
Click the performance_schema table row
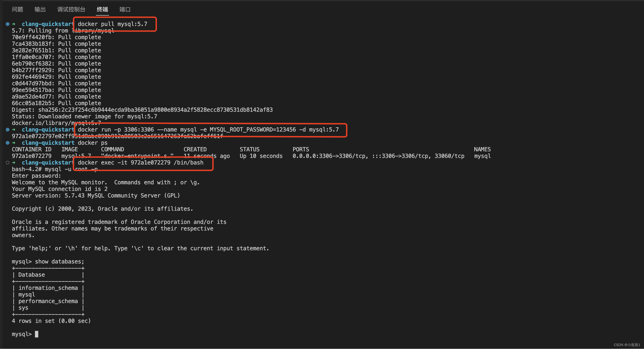click(48, 301)
